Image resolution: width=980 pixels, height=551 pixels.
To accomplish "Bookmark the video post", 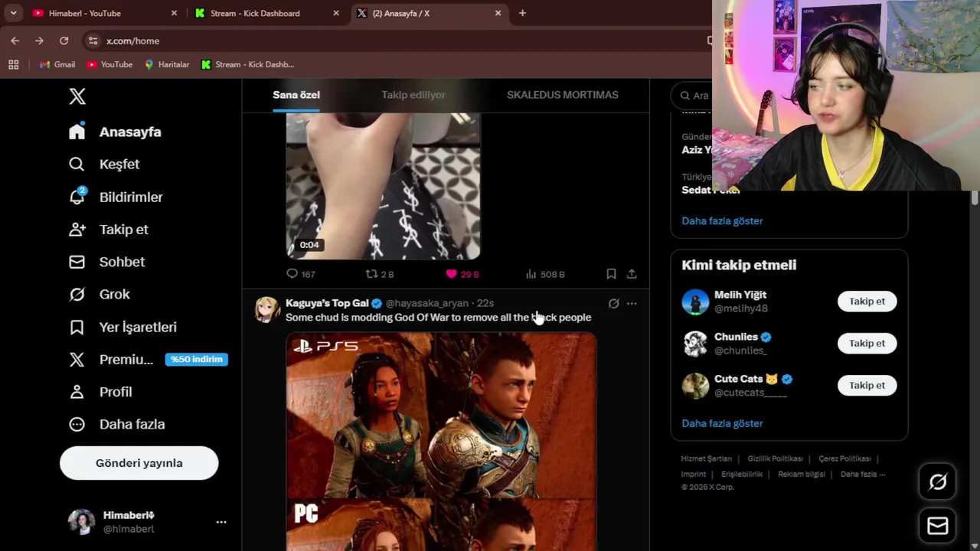I will click(611, 274).
